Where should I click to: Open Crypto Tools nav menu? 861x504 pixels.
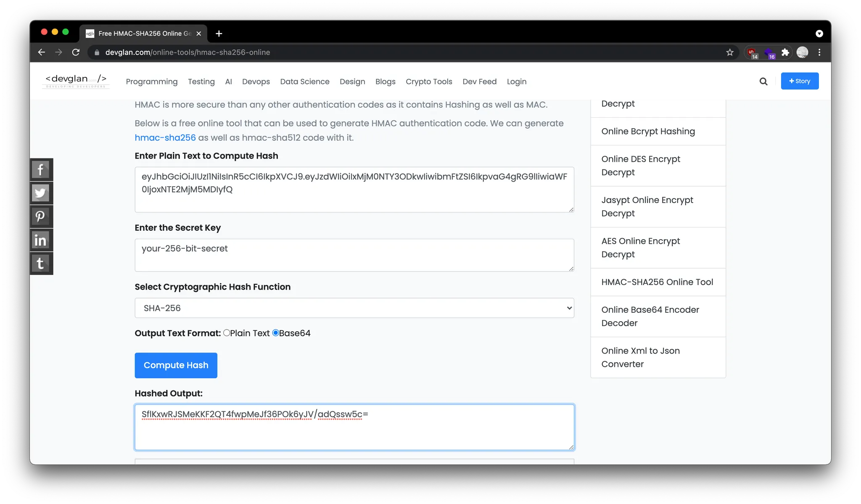click(x=429, y=82)
